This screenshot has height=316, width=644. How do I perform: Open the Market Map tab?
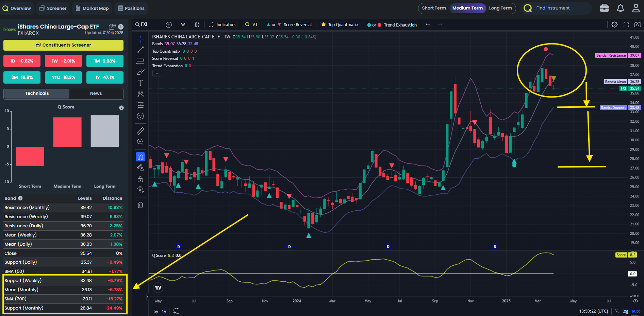coord(92,8)
